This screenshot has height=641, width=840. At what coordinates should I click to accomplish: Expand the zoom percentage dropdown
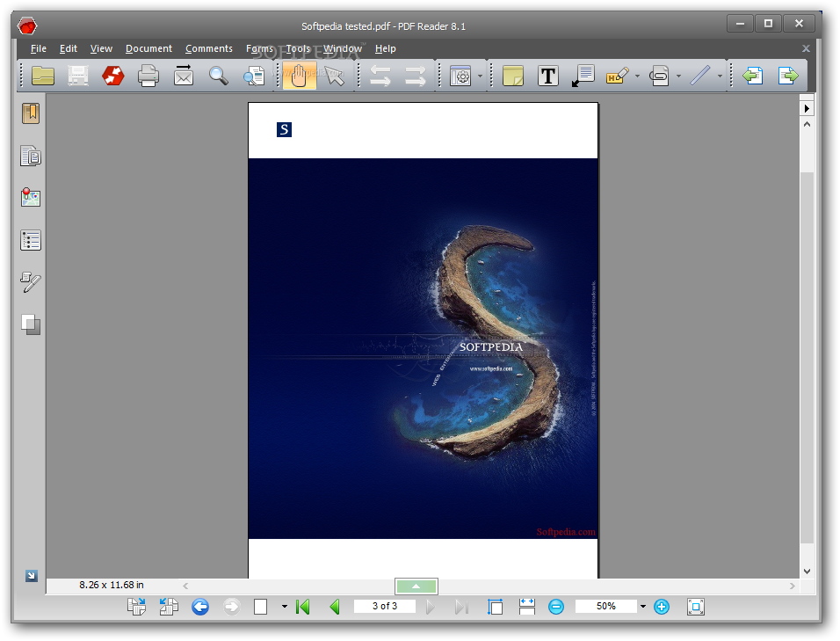click(643, 607)
